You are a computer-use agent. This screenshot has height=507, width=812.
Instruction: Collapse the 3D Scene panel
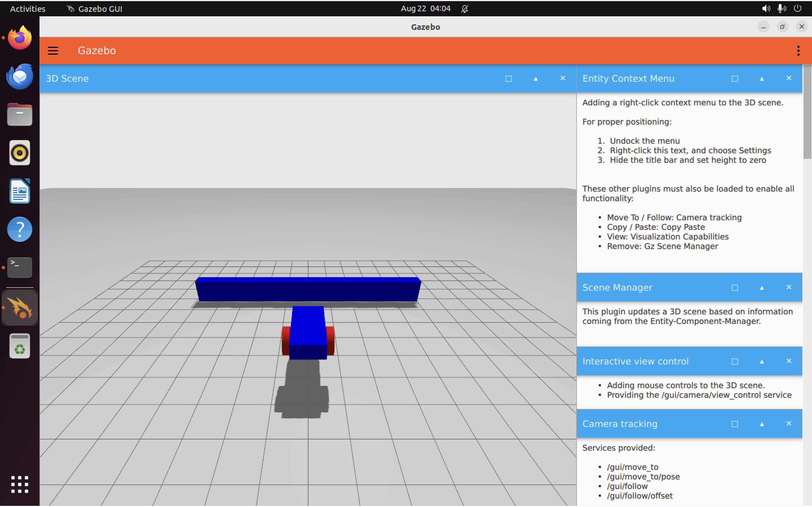tap(535, 79)
